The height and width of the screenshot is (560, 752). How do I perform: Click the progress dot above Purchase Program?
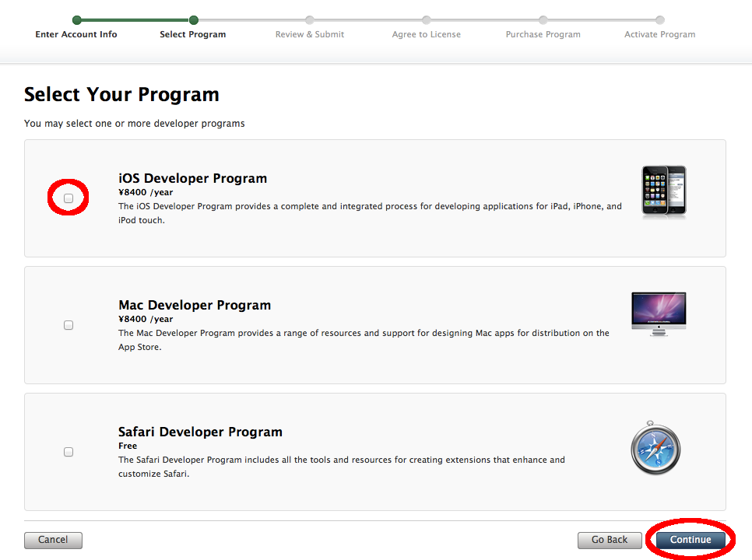coord(543,20)
